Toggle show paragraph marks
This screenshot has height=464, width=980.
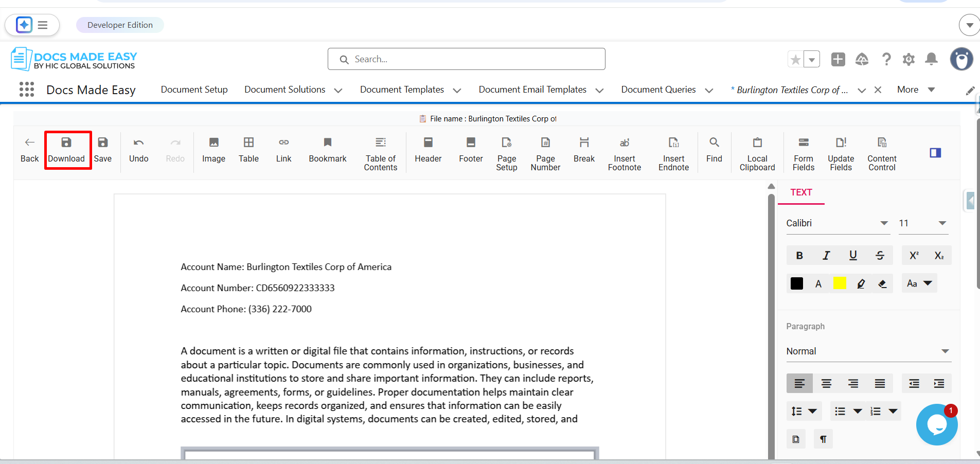coord(823,439)
